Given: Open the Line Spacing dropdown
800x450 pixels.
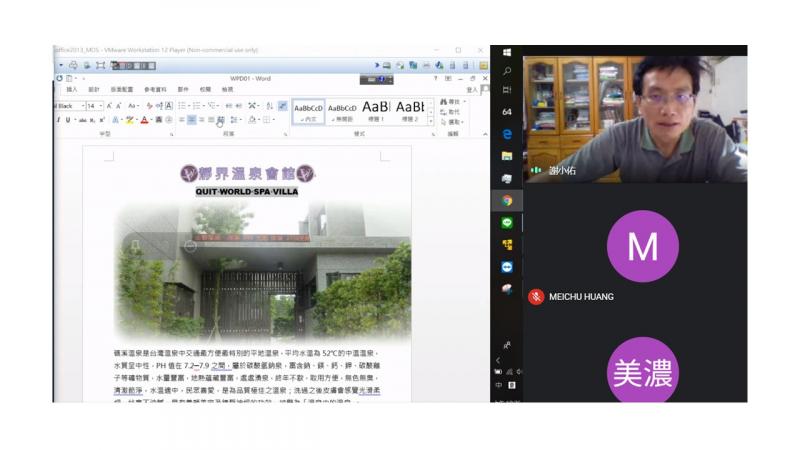Looking at the screenshot, I should [235, 120].
